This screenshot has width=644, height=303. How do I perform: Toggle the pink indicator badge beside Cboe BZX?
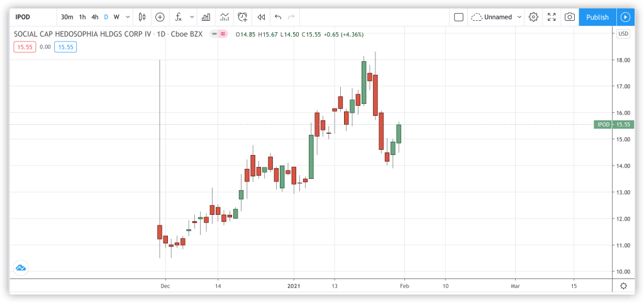(224, 34)
